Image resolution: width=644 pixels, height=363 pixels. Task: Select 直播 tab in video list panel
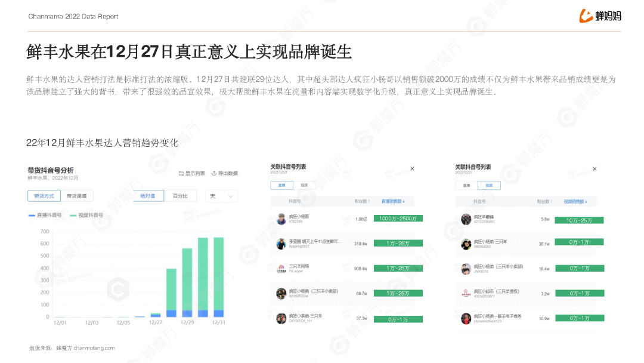click(466, 186)
